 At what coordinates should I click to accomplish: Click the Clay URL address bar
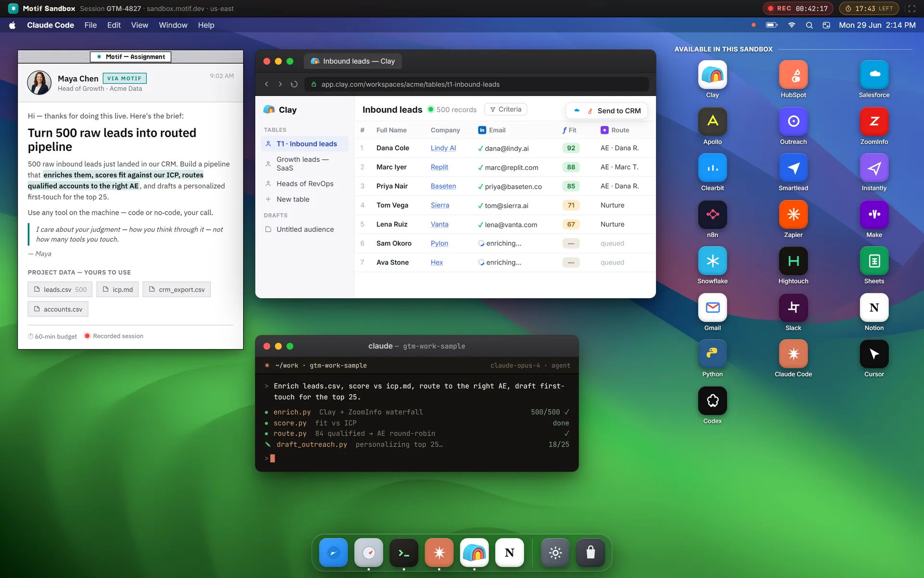tap(476, 84)
